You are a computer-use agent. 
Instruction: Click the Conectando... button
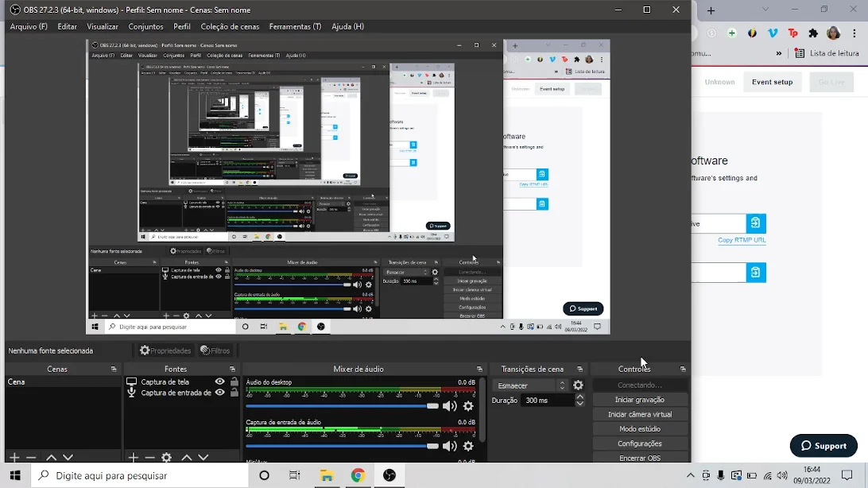click(640, 385)
